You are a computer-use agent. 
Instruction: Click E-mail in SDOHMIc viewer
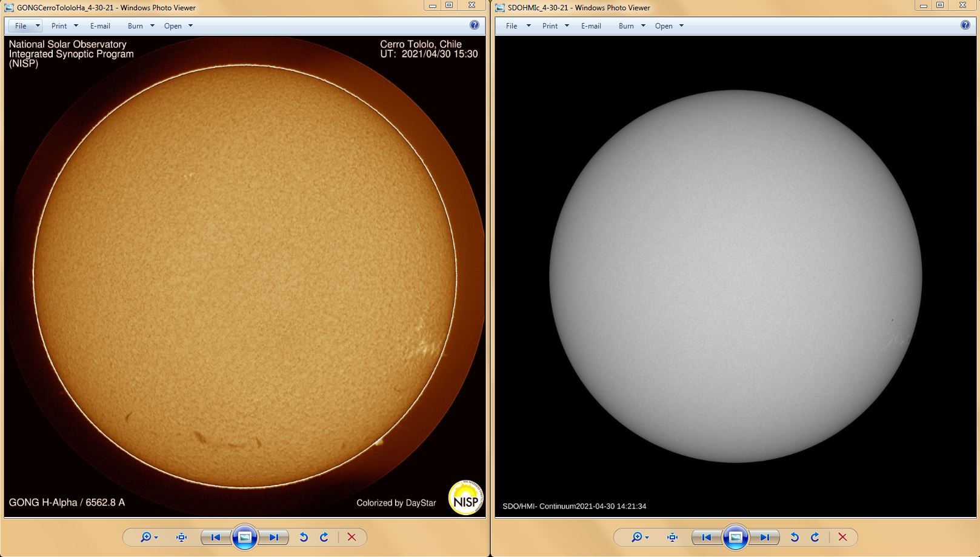pyautogui.click(x=591, y=25)
